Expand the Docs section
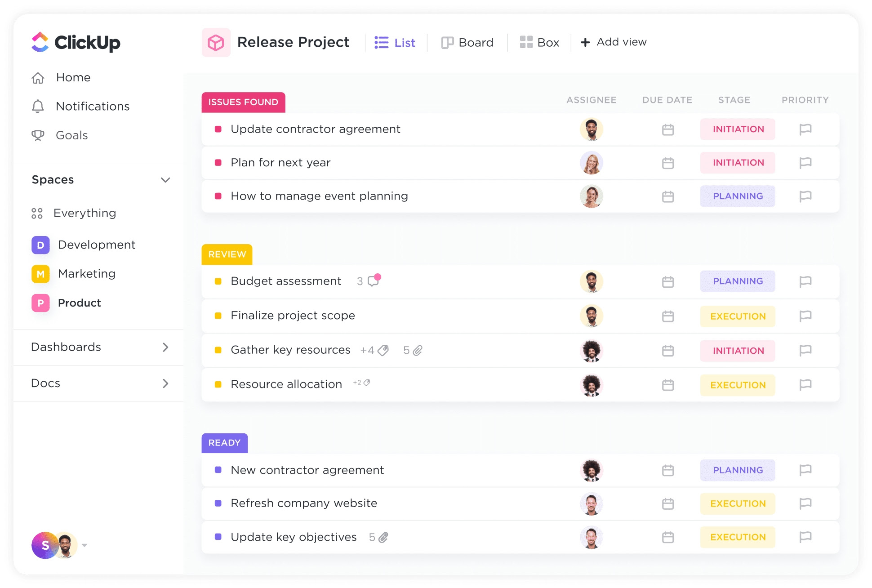This screenshot has height=588, width=872. (165, 383)
